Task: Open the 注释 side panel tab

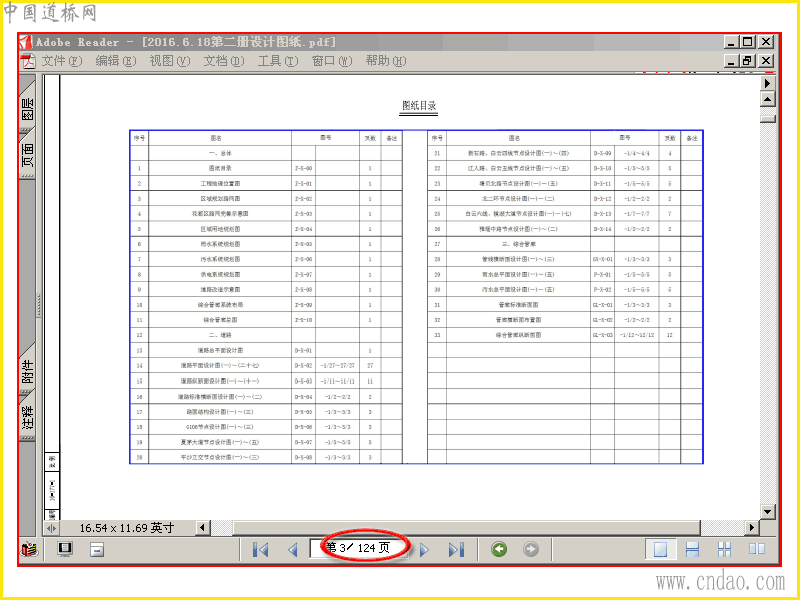Action: pyautogui.click(x=28, y=417)
